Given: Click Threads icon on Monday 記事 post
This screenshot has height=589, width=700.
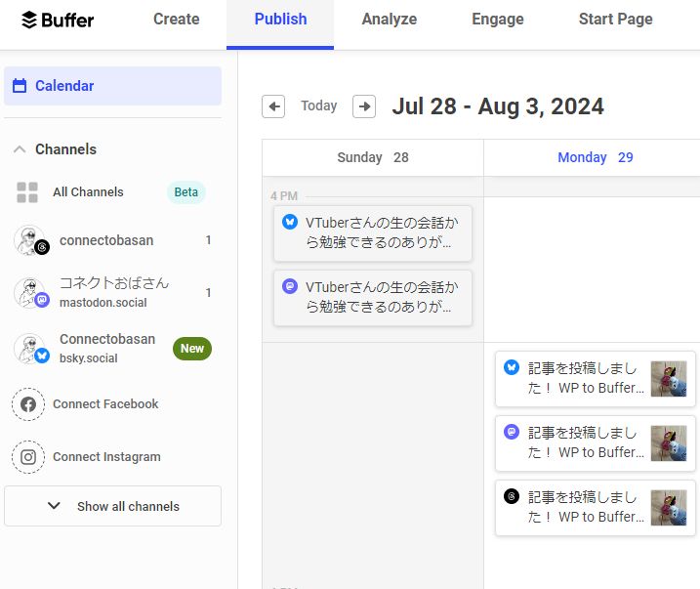Looking at the screenshot, I should pyautogui.click(x=512, y=495).
